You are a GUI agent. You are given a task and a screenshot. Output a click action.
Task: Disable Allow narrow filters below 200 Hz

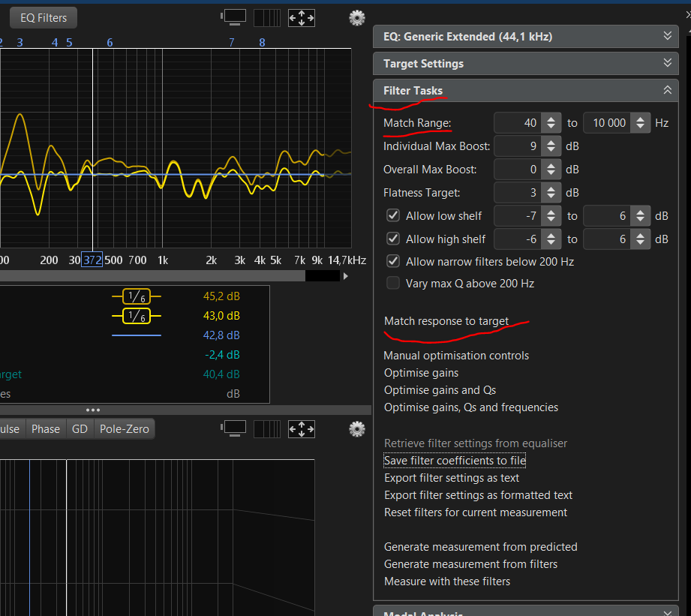click(393, 261)
